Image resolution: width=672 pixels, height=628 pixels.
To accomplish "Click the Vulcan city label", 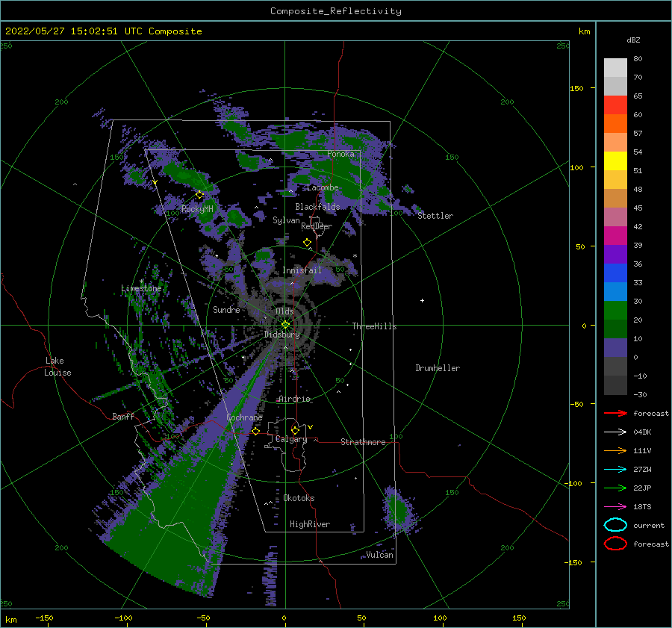I will (380, 555).
